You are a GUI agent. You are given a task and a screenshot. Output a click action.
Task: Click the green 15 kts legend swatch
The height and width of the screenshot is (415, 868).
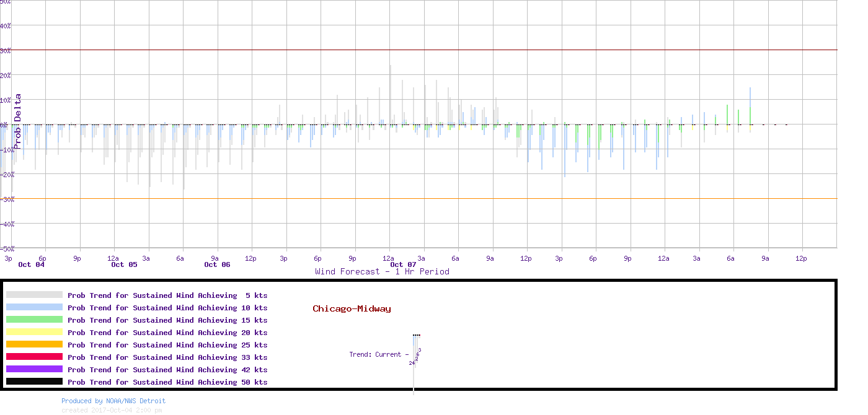click(x=34, y=320)
